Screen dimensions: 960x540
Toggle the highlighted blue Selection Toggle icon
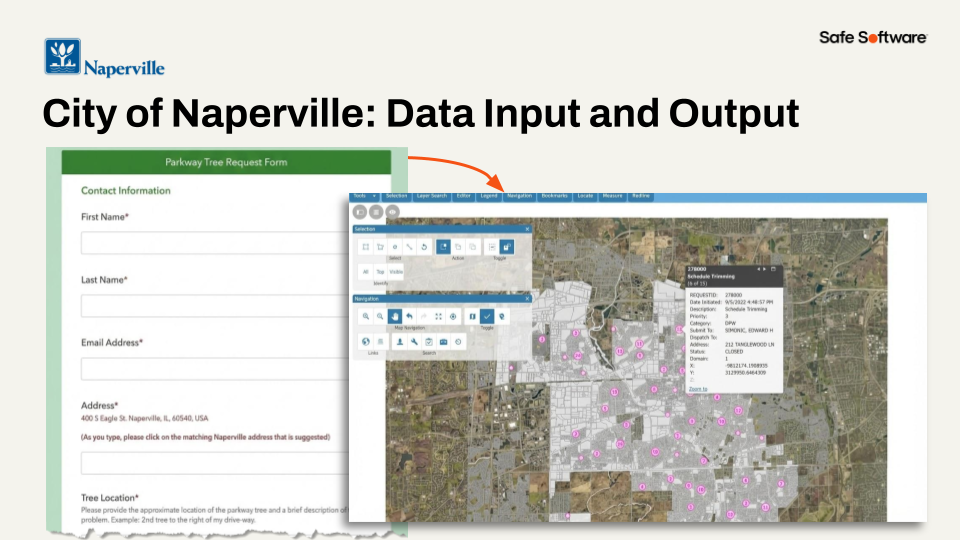point(507,247)
